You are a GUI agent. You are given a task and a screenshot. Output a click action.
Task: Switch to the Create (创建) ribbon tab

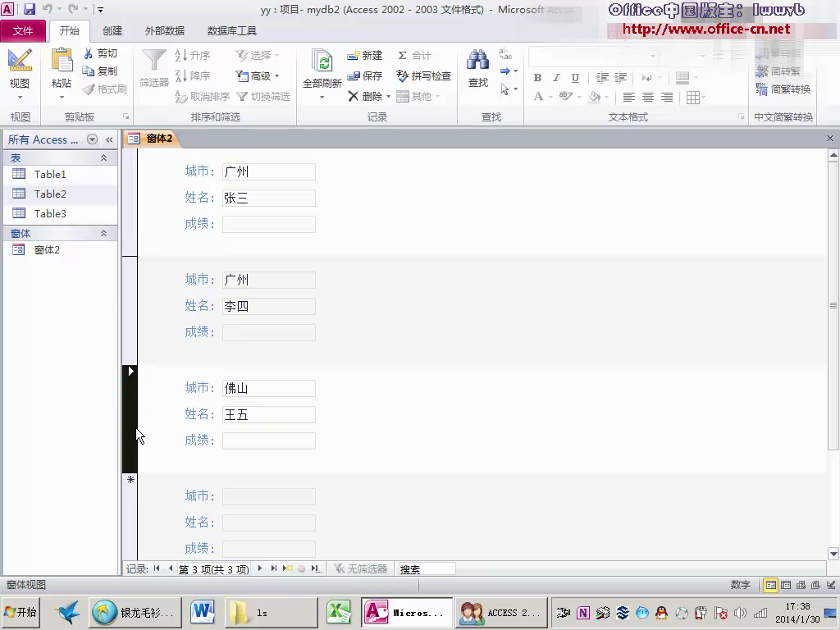[112, 31]
